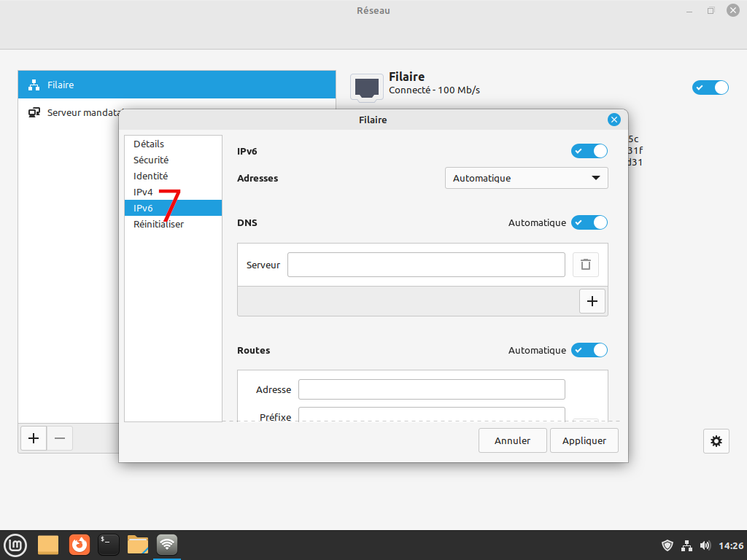
Task: Remove selected connection with minus button
Action: [x=60, y=438]
